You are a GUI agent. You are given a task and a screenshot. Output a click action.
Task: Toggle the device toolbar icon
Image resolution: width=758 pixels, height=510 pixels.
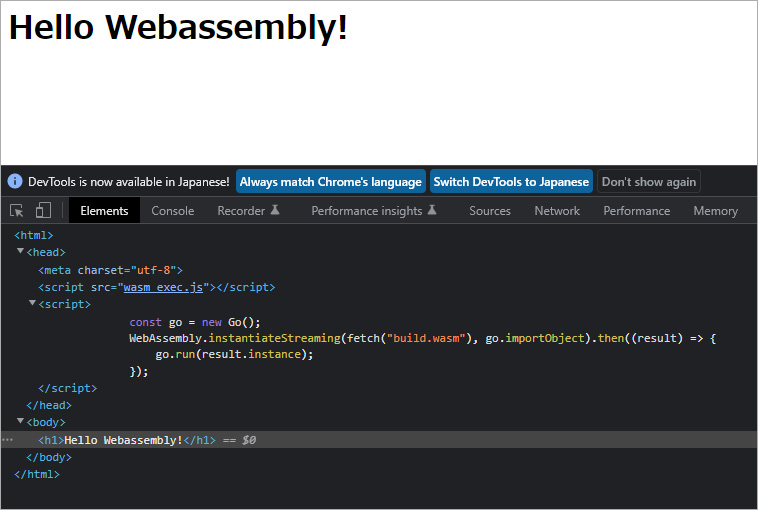pyautogui.click(x=43, y=210)
